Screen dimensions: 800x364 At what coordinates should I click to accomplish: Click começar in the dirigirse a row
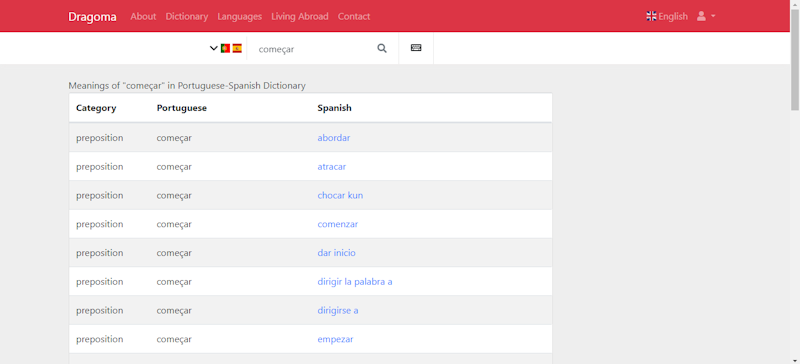pos(174,310)
